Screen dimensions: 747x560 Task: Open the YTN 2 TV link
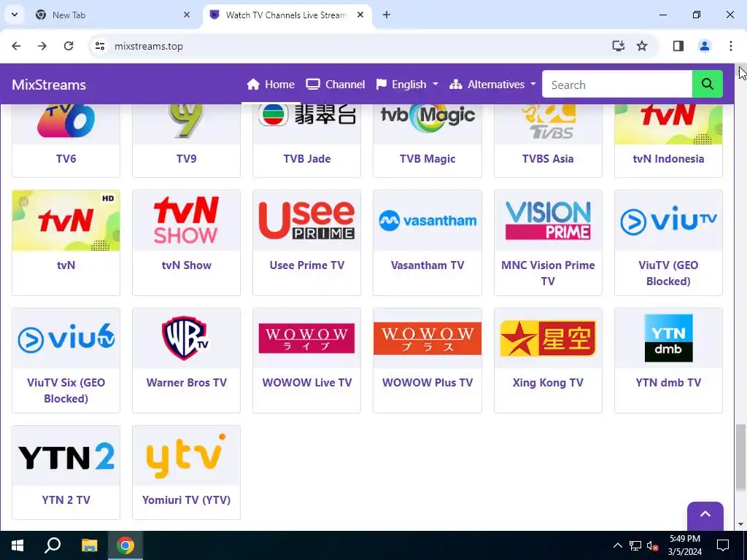[x=66, y=500]
